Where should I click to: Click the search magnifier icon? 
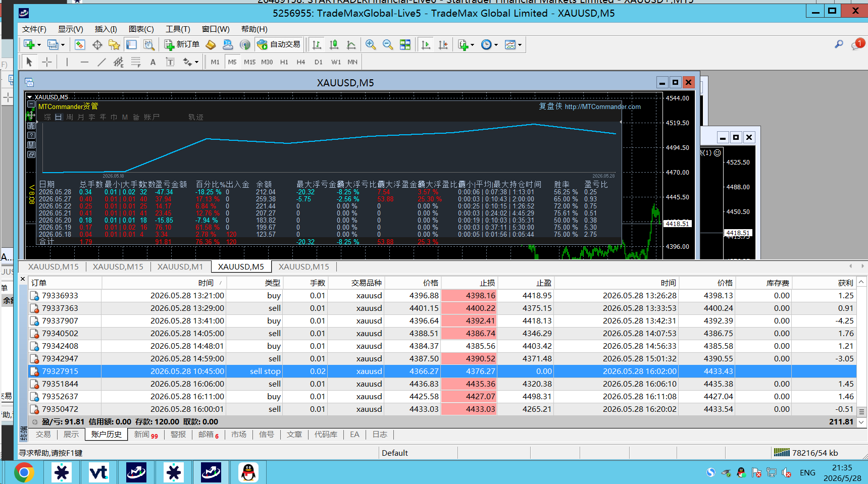[839, 44]
